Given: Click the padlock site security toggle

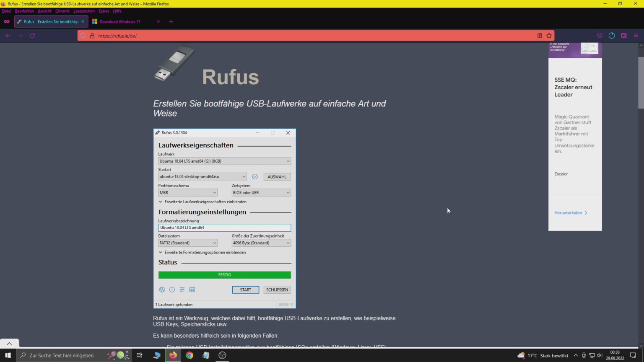Looking at the screenshot, I should [x=92, y=36].
